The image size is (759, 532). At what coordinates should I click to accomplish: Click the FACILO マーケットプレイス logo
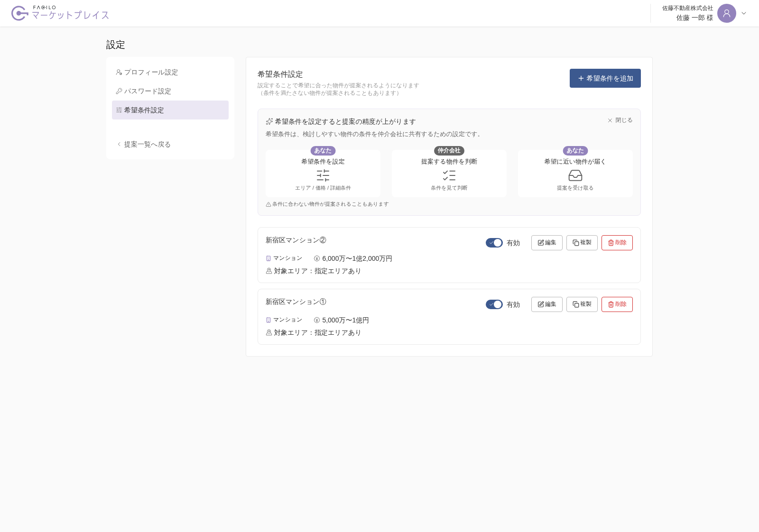(x=60, y=13)
